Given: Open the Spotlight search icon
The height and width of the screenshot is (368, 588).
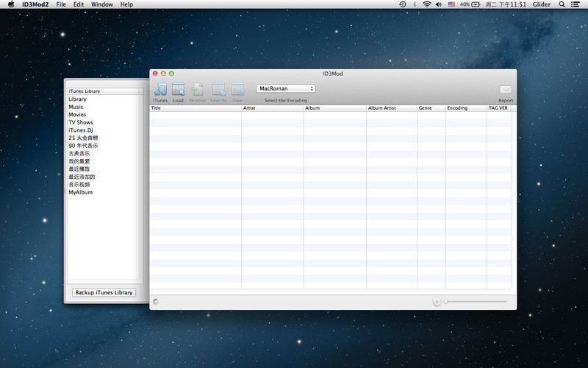Looking at the screenshot, I should (562, 4).
